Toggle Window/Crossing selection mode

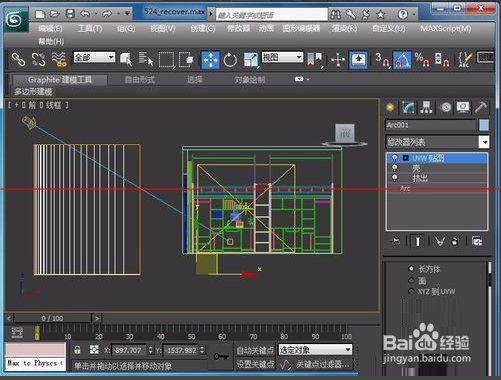tap(186, 60)
